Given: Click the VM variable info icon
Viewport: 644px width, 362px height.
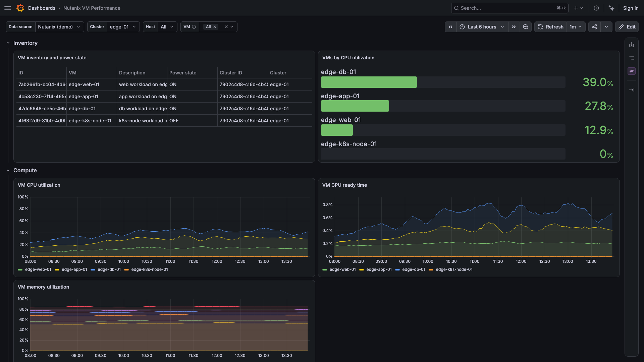Looking at the screenshot, I should (x=194, y=27).
